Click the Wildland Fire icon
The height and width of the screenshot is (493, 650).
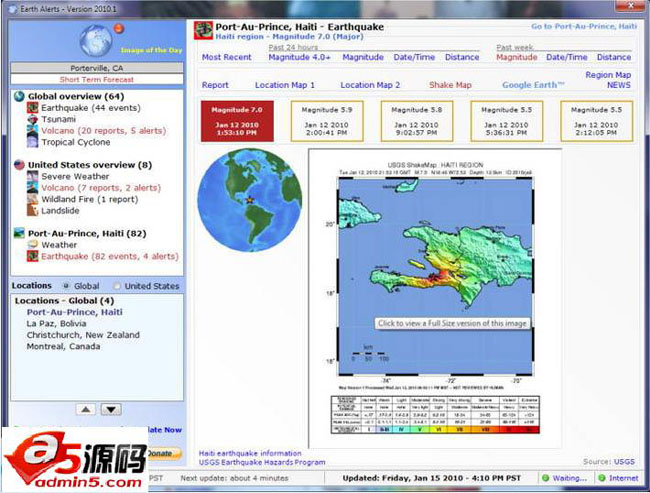[x=32, y=199]
